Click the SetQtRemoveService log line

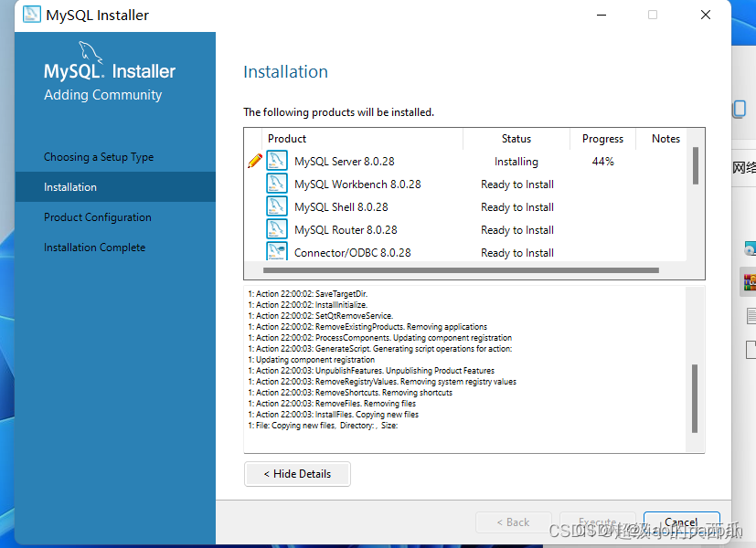tap(321, 316)
